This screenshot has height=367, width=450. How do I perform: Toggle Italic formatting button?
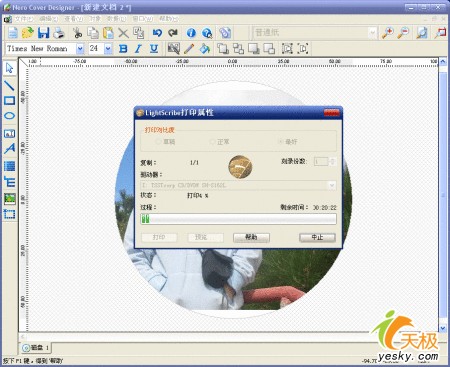point(138,49)
